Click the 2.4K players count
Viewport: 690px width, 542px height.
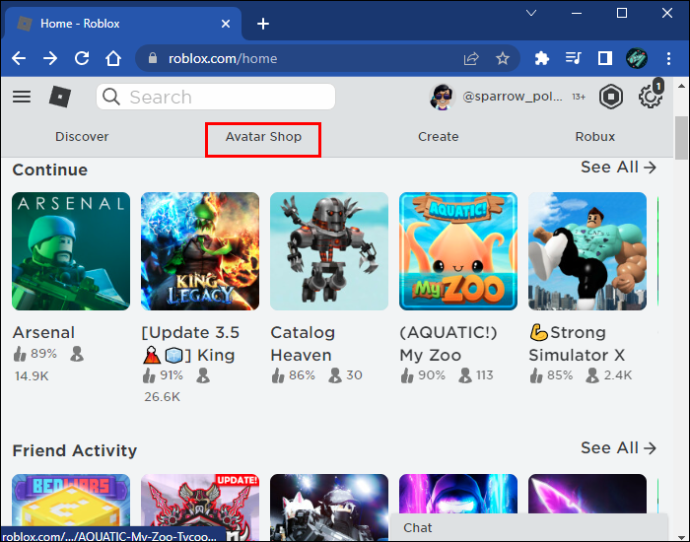[x=618, y=375]
